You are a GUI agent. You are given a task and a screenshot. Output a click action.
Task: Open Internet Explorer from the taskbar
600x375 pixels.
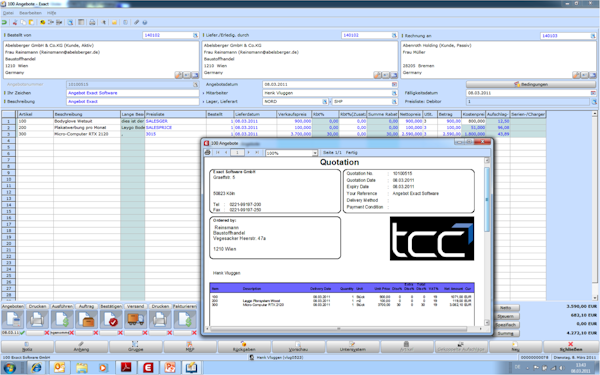tap(36, 368)
